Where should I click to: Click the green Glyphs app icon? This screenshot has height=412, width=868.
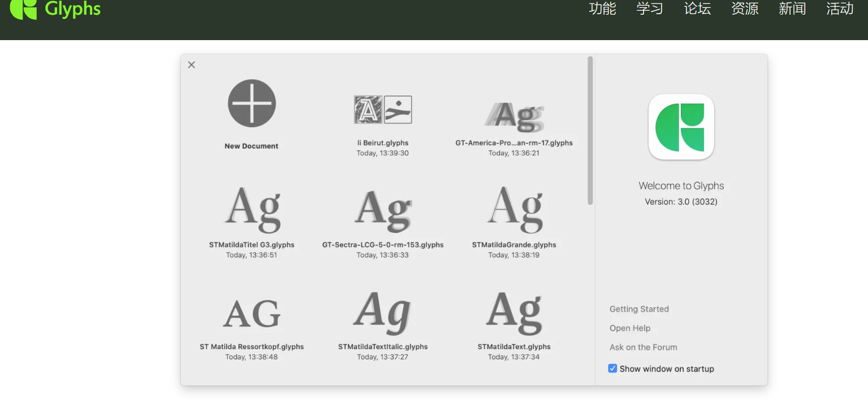click(681, 127)
